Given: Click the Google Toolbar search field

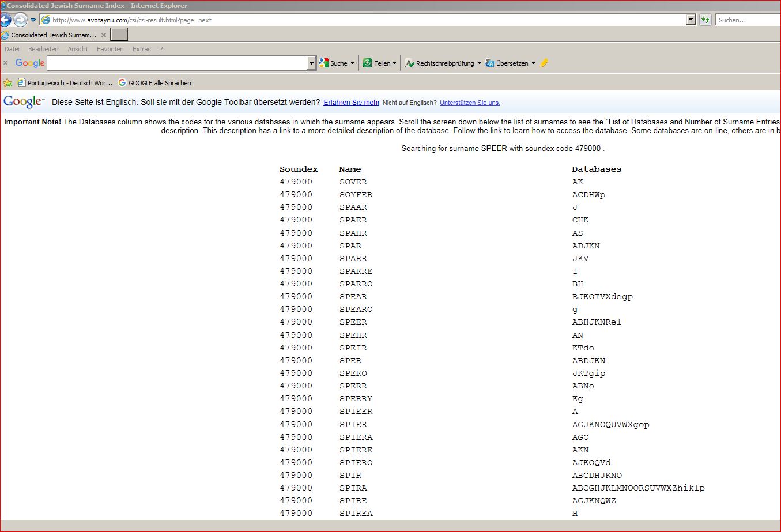Looking at the screenshot, I should pyautogui.click(x=178, y=63).
